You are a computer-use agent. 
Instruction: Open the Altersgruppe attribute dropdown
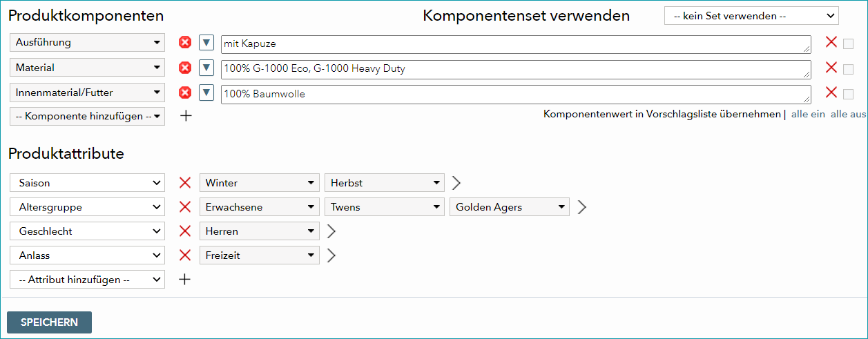[87, 207]
